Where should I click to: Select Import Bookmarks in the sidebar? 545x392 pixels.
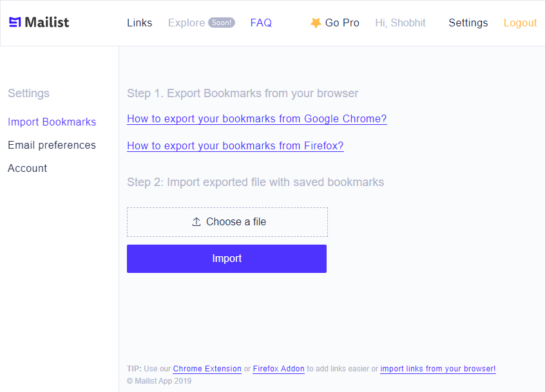click(x=52, y=122)
